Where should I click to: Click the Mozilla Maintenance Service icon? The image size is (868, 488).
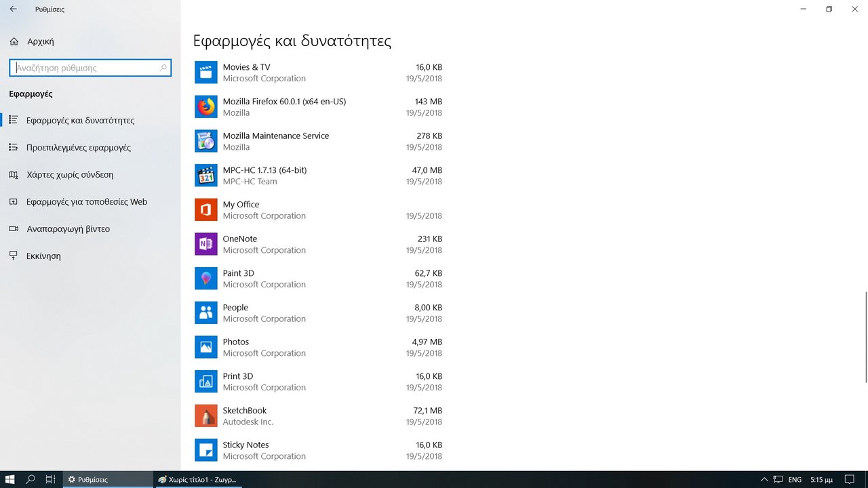coord(206,141)
